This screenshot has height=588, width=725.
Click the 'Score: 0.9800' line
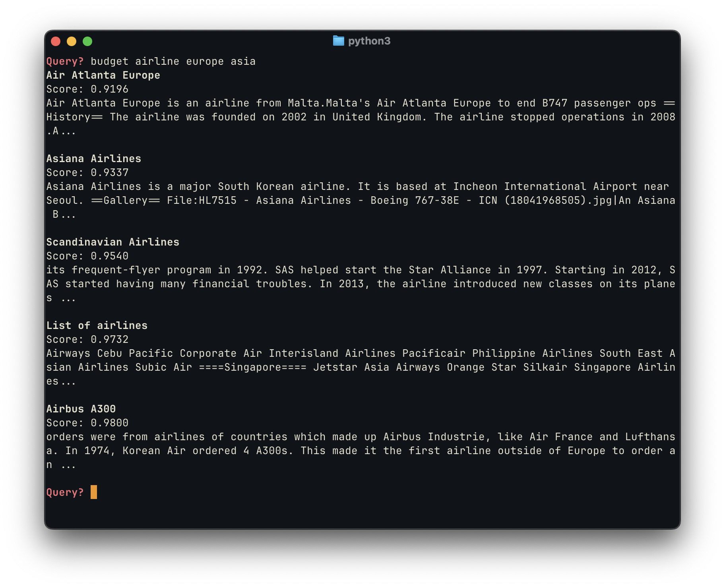[x=87, y=423]
